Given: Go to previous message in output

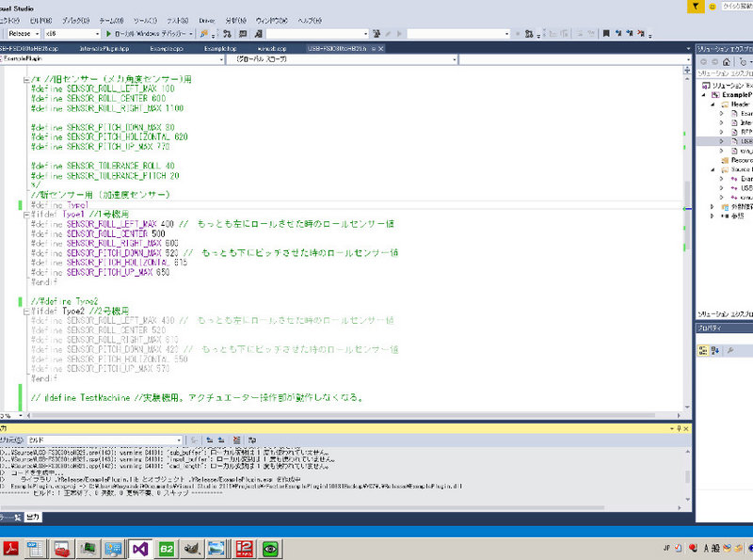Looking at the screenshot, I should pos(210,440).
